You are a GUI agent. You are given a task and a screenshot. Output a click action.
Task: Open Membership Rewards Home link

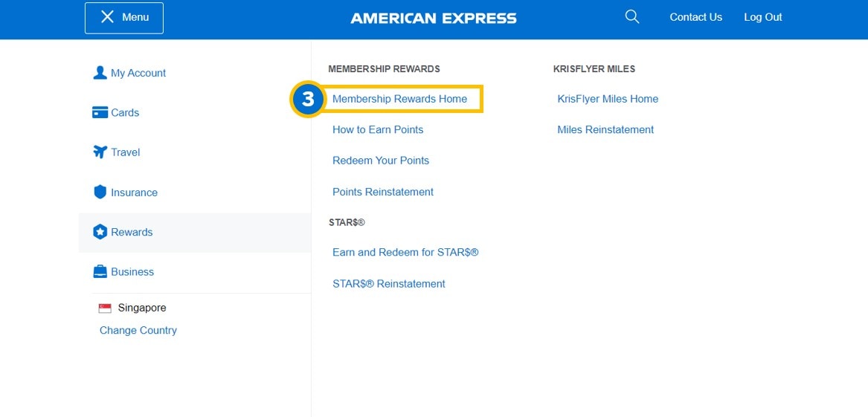point(399,99)
